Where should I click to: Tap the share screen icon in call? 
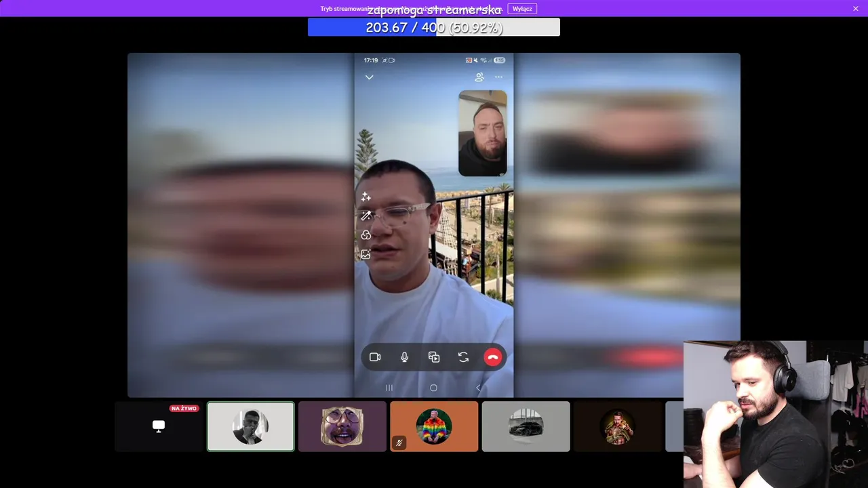434,357
